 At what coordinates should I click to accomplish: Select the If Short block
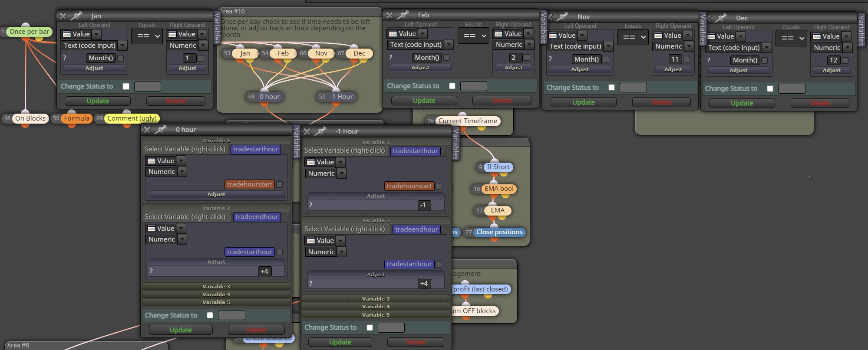click(x=498, y=167)
